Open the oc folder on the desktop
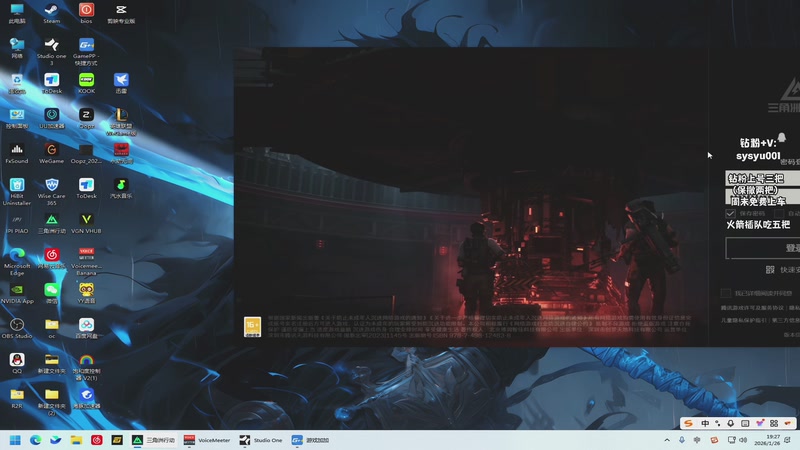 (x=52, y=328)
